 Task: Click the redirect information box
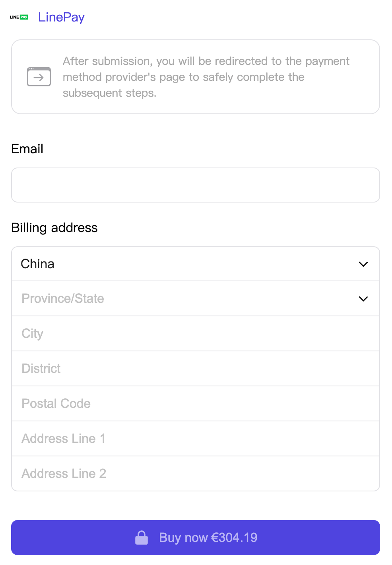[x=196, y=77]
